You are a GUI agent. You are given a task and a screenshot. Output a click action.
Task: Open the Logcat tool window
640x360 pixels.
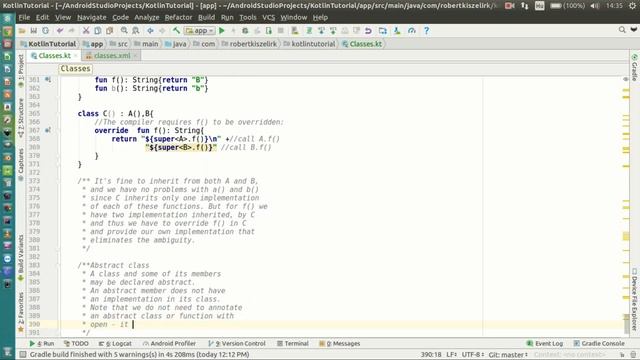pos(116,344)
